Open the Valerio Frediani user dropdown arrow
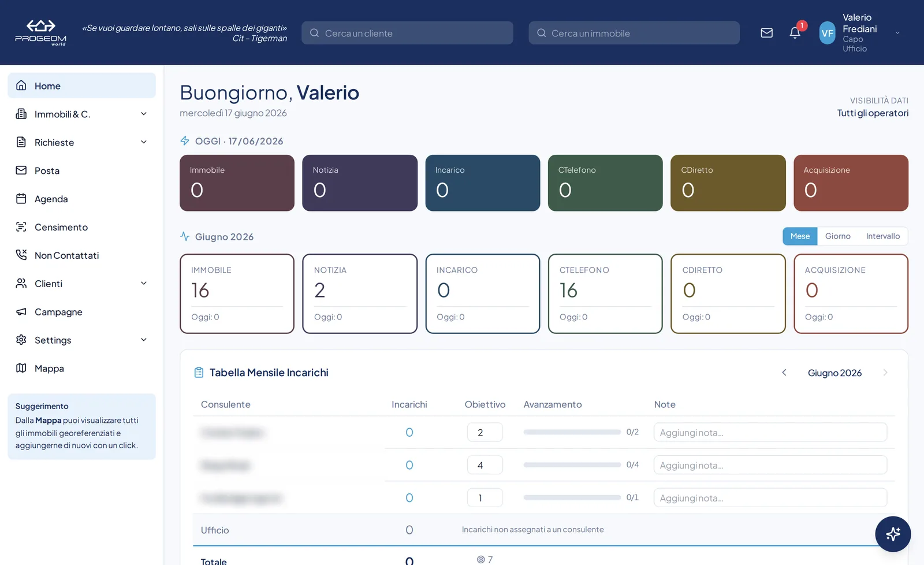The height and width of the screenshot is (565, 924). 897,33
